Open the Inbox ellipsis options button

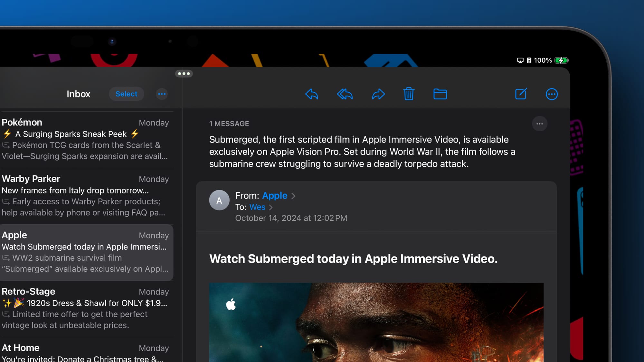[x=162, y=94]
